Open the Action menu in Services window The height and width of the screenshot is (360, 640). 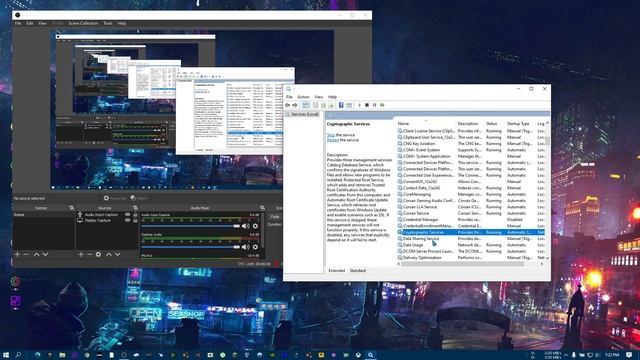click(303, 97)
